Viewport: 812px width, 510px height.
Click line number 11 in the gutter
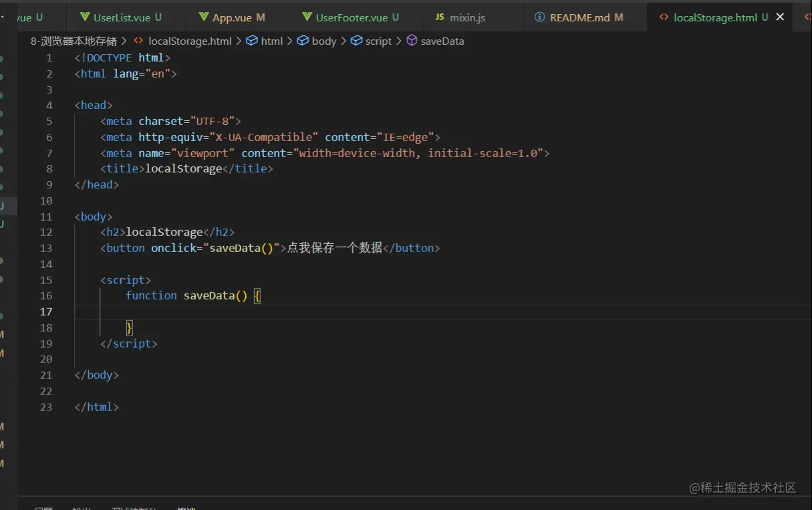46,217
